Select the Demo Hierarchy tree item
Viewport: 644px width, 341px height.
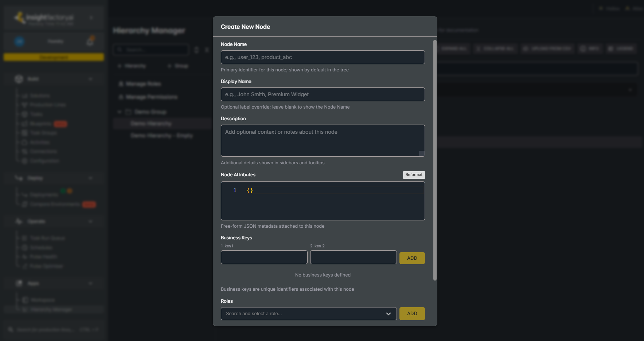click(x=162, y=124)
